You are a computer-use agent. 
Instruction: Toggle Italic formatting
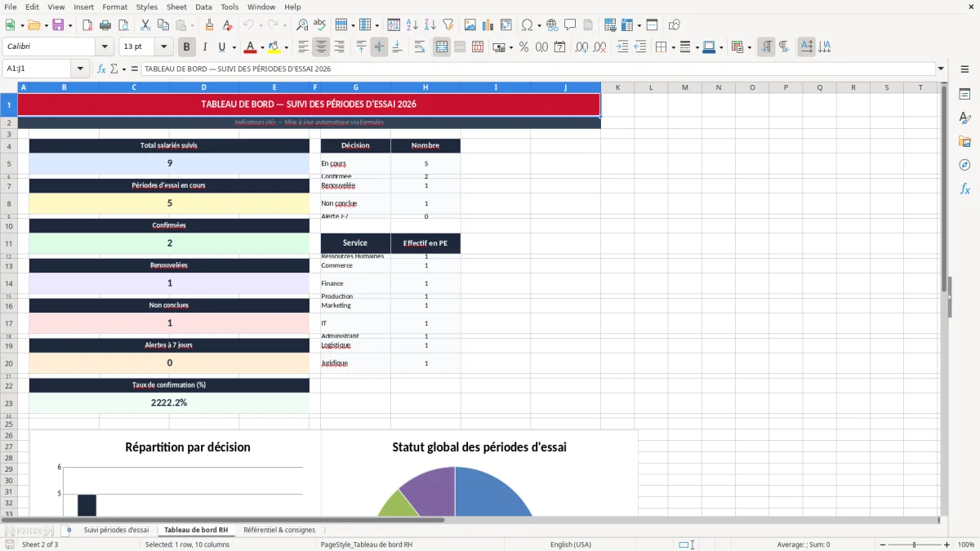205,47
